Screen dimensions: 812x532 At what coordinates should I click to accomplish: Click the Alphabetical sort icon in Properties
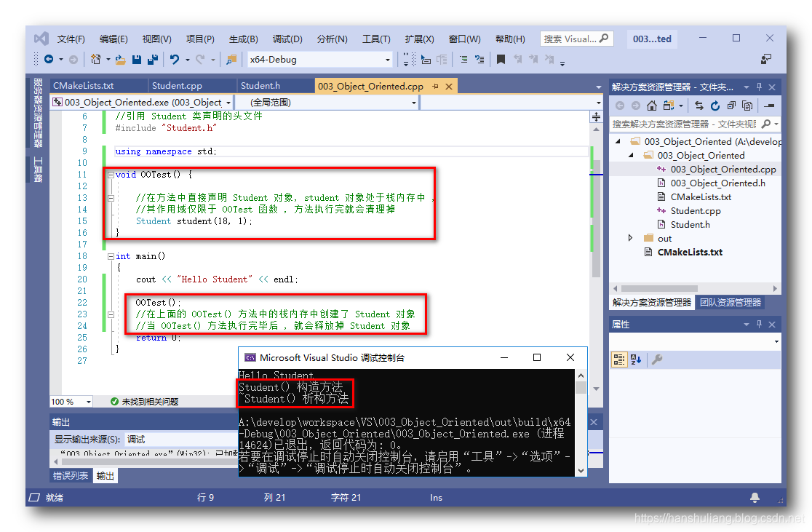click(636, 360)
